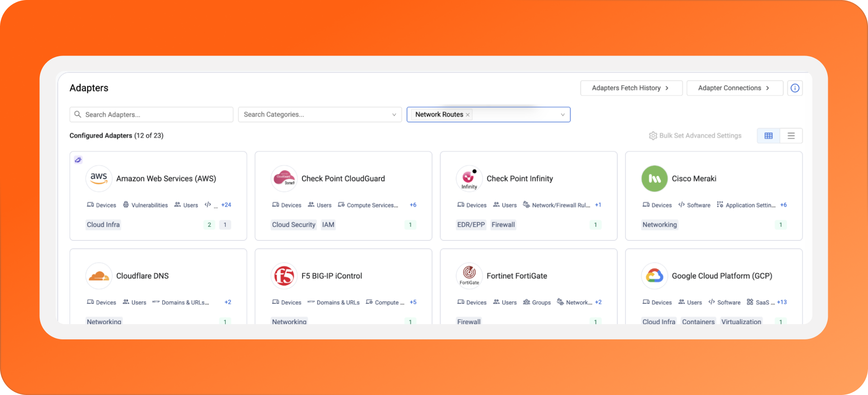Show the +2 more assets on Cloudflare DNS
This screenshot has width=868, height=395.
(228, 302)
